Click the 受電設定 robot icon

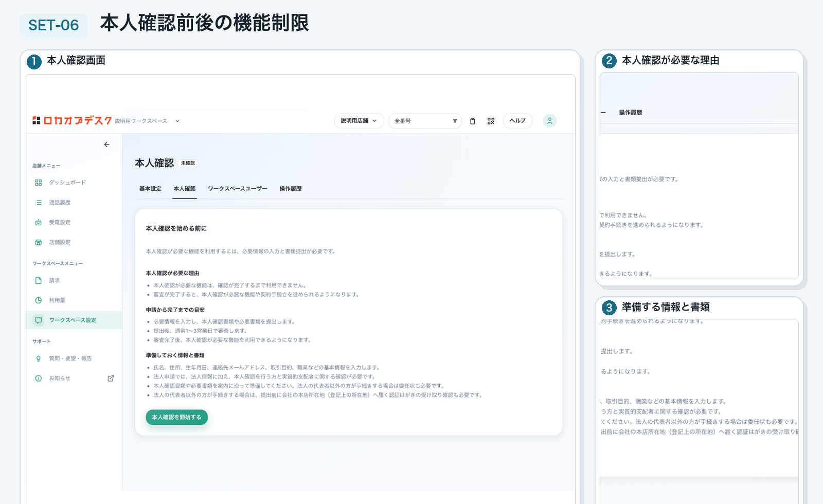(x=39, y=222)
